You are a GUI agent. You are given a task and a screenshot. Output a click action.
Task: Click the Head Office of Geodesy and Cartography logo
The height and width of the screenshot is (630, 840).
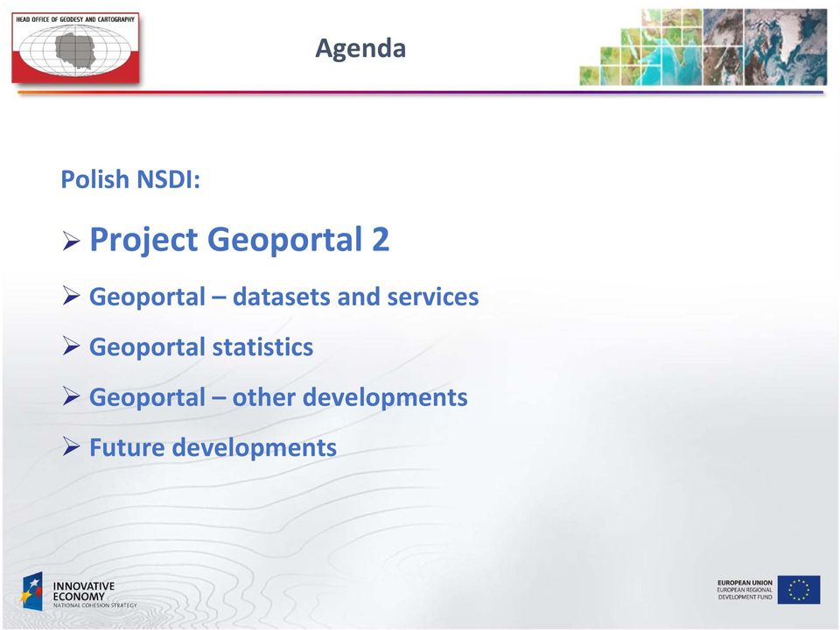coord(75,47)
